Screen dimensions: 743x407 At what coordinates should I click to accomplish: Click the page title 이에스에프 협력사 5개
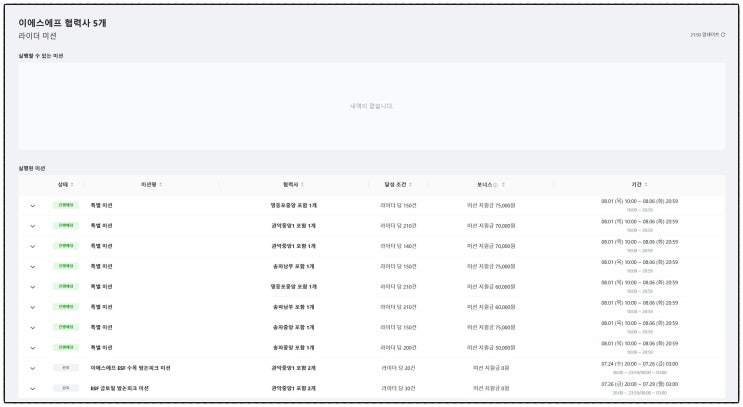click(63, 23)
